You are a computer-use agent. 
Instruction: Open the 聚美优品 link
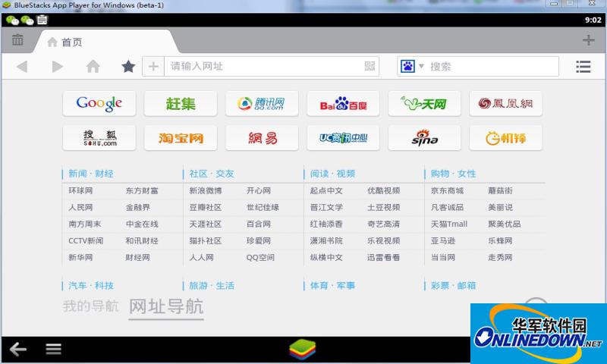(x=505, y=224)
